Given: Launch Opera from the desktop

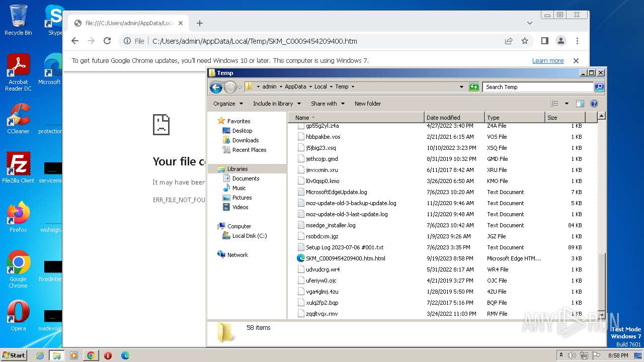Looking at the screenshot, I should pos(18,316).
